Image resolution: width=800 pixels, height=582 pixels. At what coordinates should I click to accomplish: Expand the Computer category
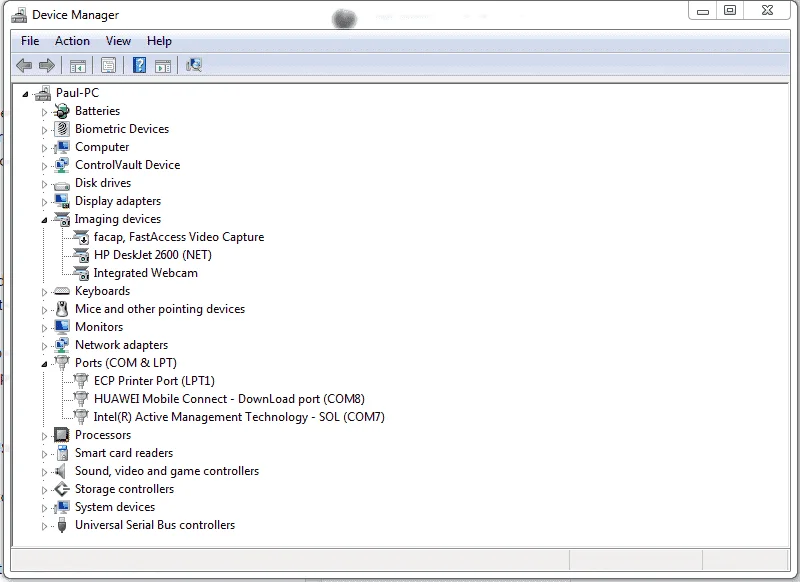44,148
